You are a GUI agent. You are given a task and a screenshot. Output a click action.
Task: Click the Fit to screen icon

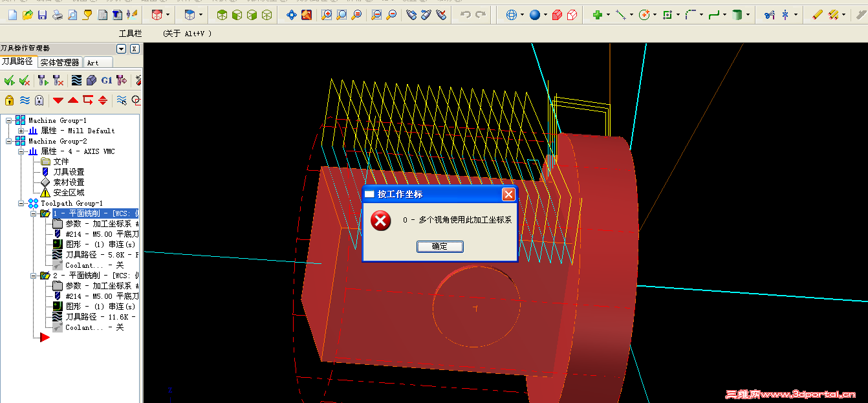[292, 14]
